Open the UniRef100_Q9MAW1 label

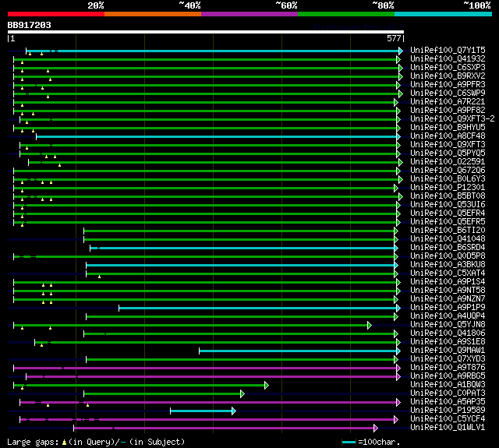(448, 351)
